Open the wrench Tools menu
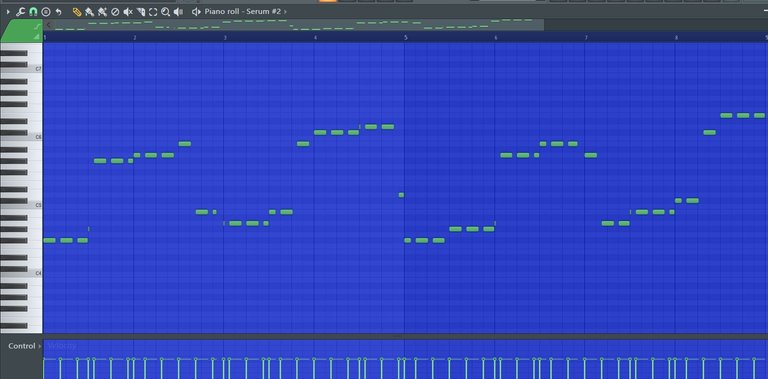768x379 pixels. [x=20, y=11]
